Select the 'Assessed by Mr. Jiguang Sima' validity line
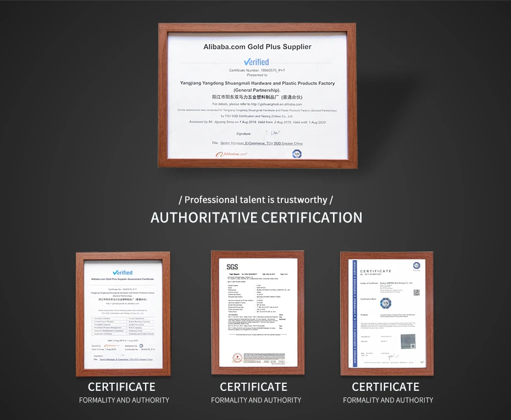511x420 pixels. 258,122
